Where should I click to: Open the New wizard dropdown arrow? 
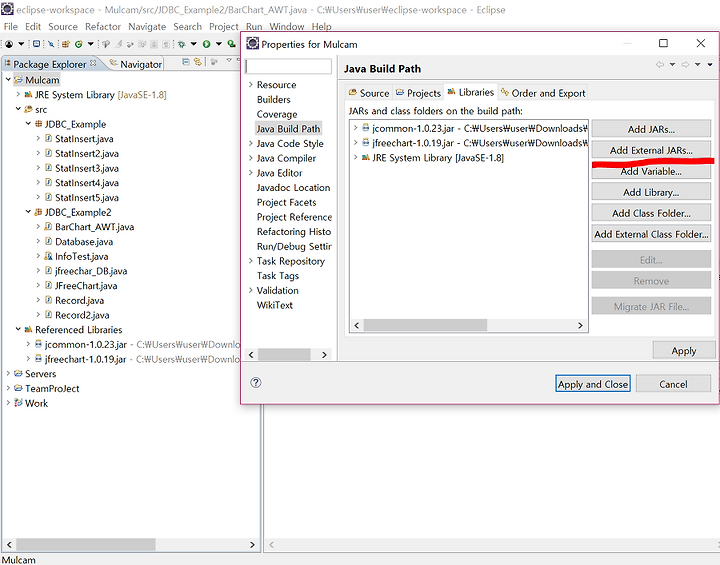[21, 44]
